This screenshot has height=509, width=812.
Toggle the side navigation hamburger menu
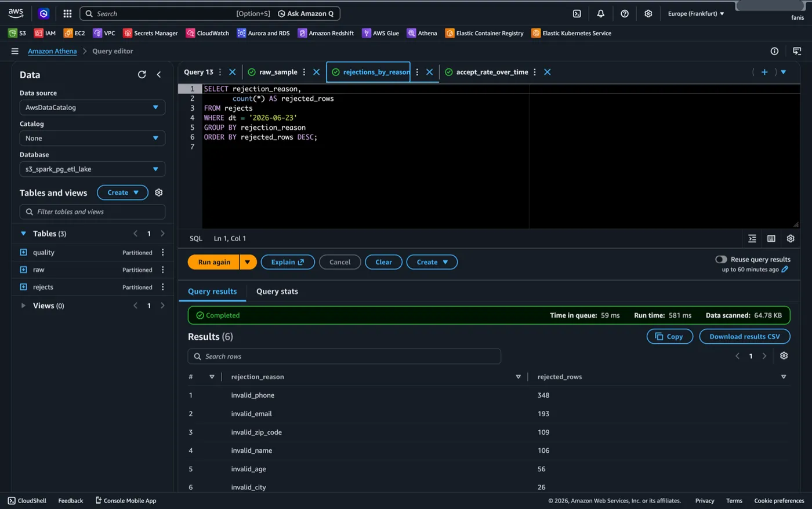(x=14, y=51)
